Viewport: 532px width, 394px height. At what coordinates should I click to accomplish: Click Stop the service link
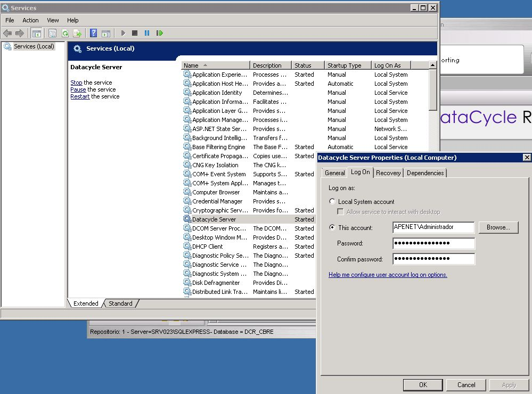(76, 83)
